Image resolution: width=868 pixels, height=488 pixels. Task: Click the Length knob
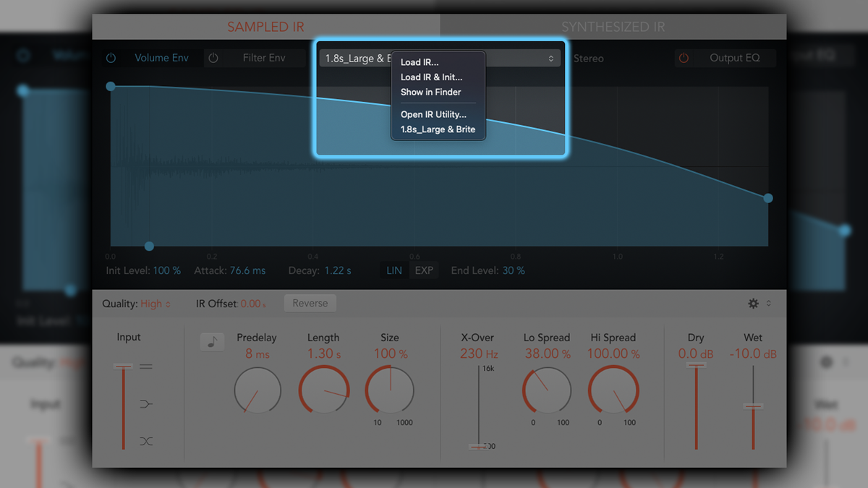point(323,390)
